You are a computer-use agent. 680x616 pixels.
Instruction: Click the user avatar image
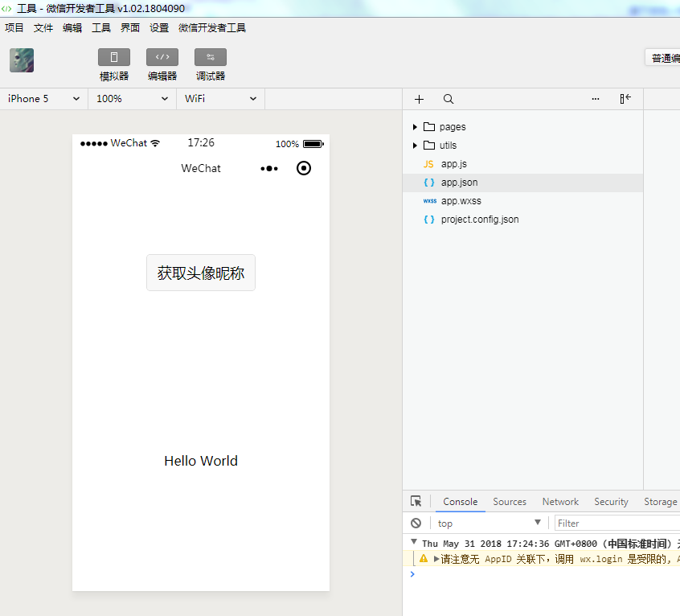tap(22, 60)
